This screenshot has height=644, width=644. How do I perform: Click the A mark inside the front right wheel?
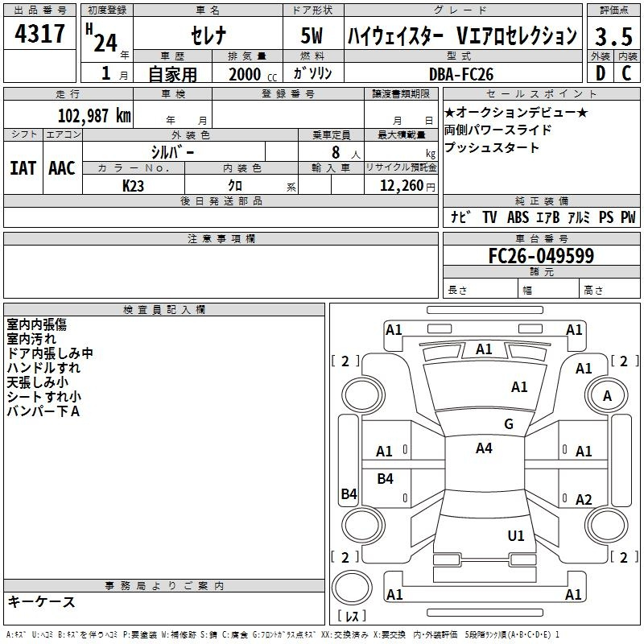point(607,396)
